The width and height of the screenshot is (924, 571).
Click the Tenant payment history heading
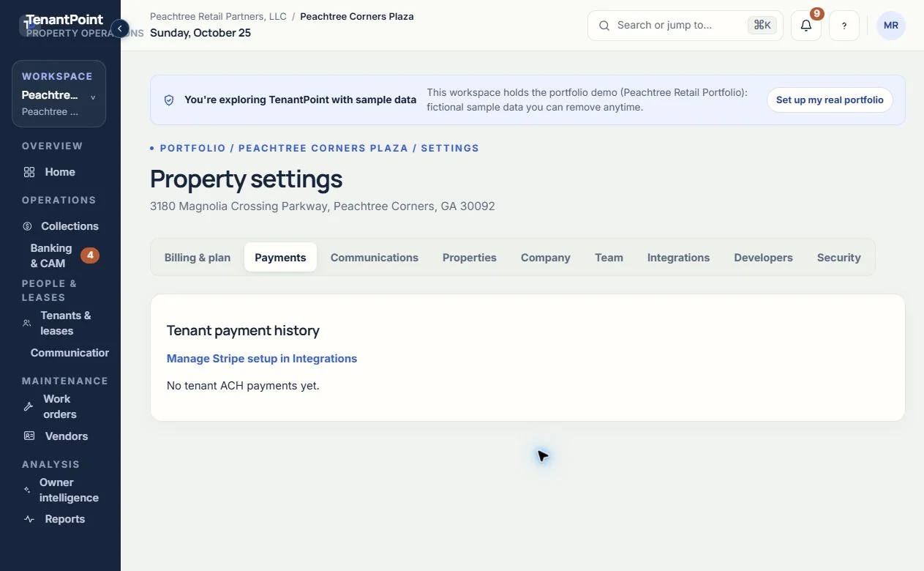click(243, 330)
